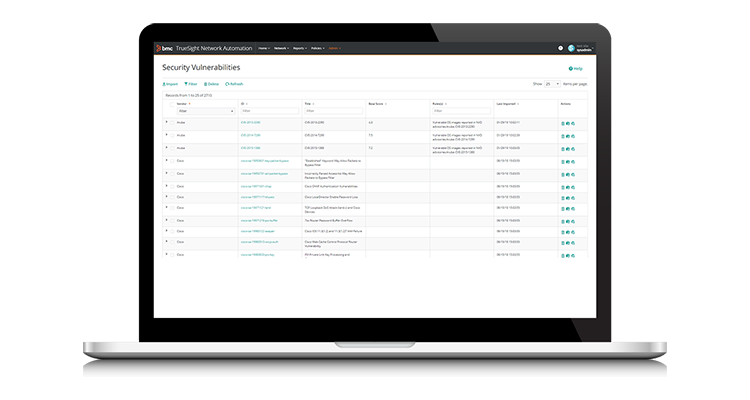Click the user avatar icon in header
The width and height of the screenshot is (750, 400).
(572, 48)
